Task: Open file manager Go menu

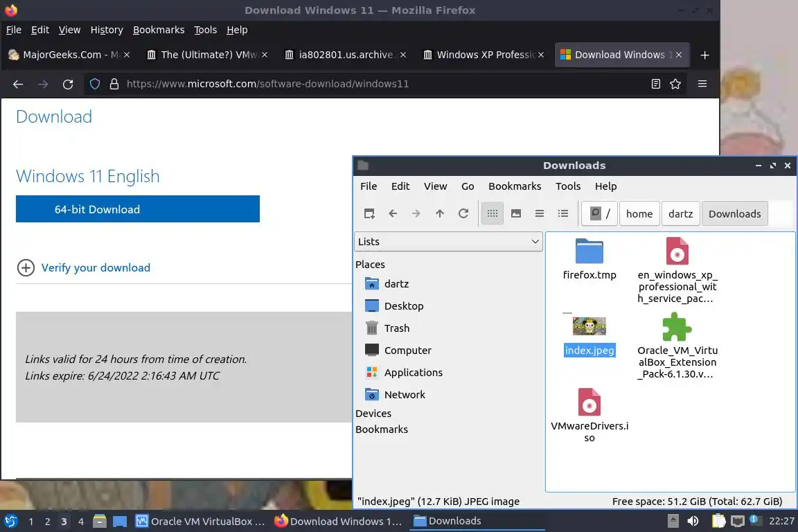Action: 468,186
